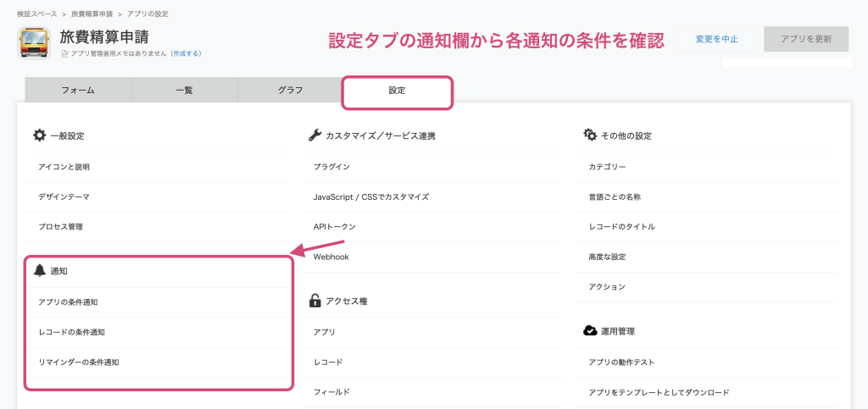Click the double-gear icon beside その他の設定

590,135
